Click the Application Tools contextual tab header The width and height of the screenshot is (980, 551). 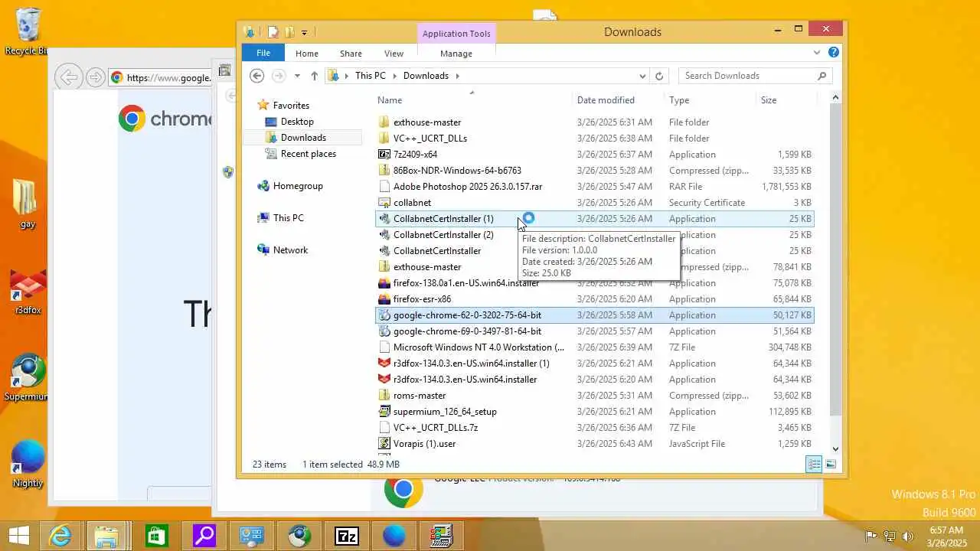[456, 34]
